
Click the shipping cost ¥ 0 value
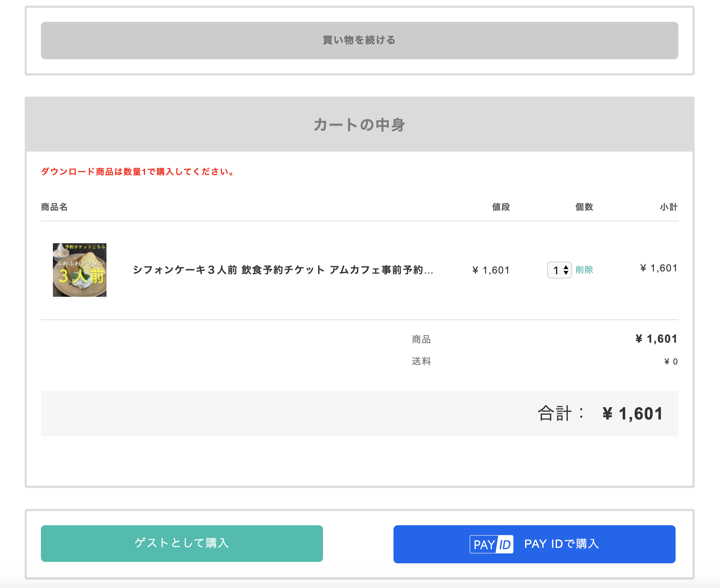click(x=671, y=362)
